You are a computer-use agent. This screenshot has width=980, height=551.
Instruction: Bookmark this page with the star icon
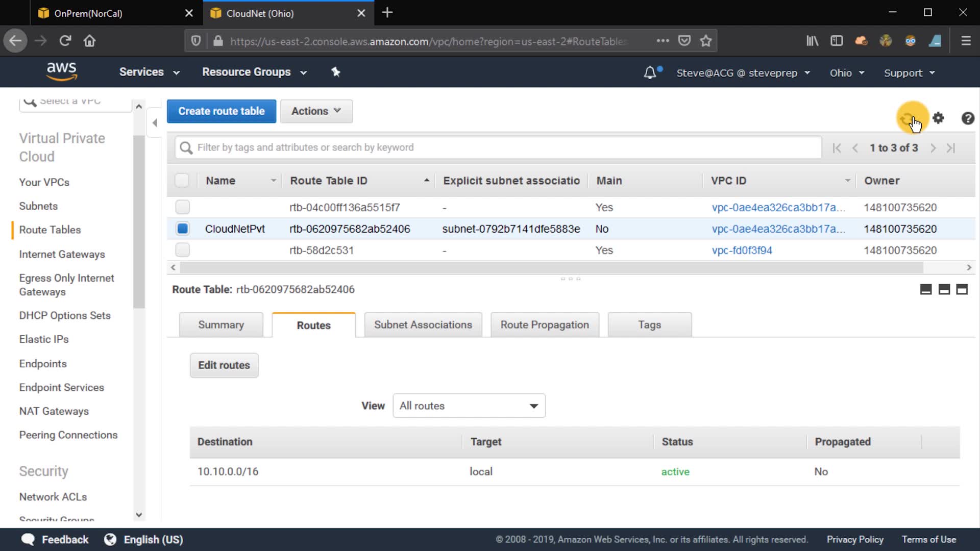[705, 41]
